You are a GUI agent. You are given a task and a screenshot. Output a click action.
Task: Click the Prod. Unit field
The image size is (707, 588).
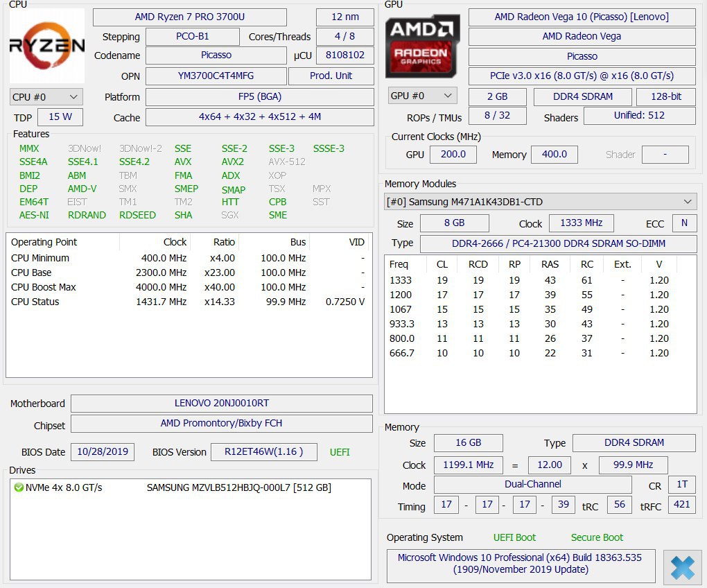[331, 76]
